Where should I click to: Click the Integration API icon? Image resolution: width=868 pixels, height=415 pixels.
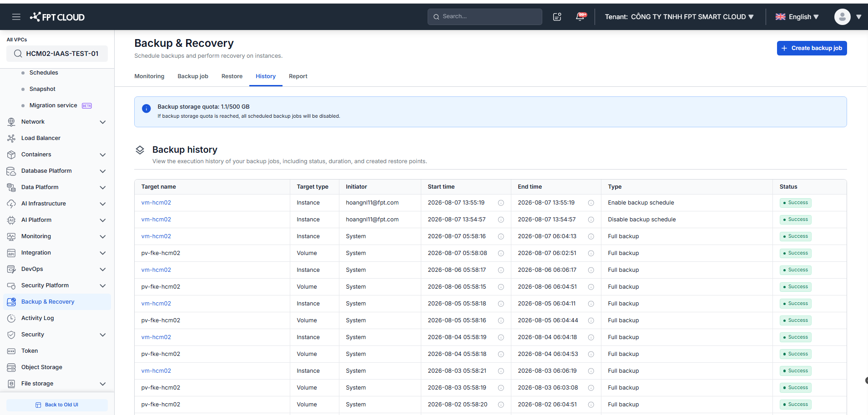(11, 253)
